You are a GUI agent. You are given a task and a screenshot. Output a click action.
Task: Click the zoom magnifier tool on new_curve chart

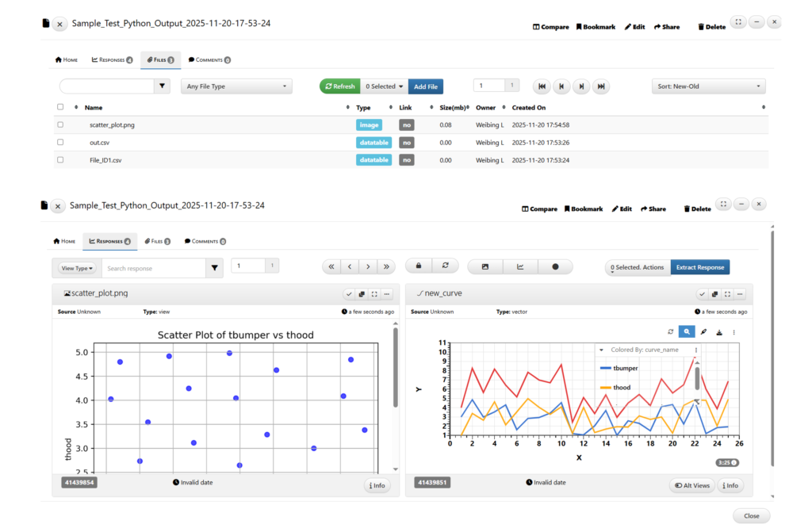pyautogui.click(x=687, y=331)
